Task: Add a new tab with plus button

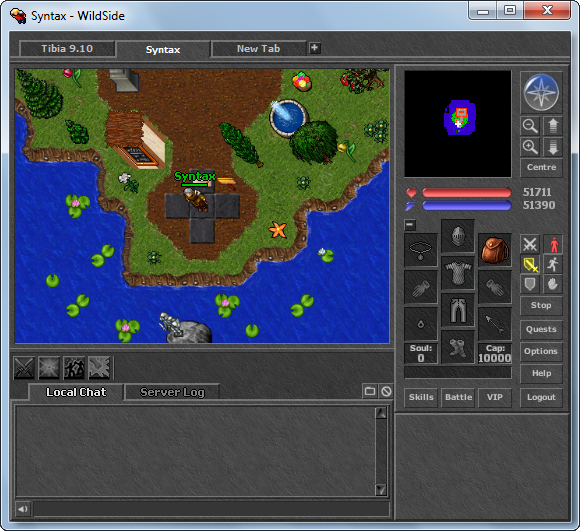Action: tap(314, 48)
